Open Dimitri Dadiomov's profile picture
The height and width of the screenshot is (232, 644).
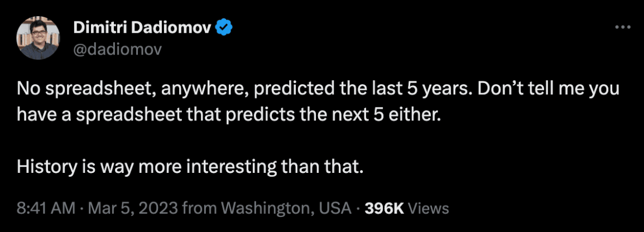click(39, 38)
